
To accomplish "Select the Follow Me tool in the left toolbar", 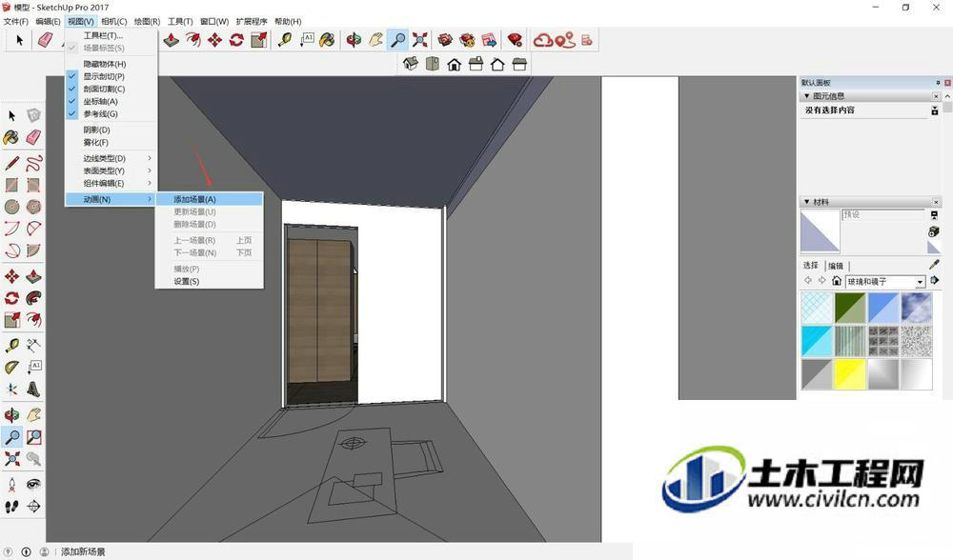I will point(34,297).
